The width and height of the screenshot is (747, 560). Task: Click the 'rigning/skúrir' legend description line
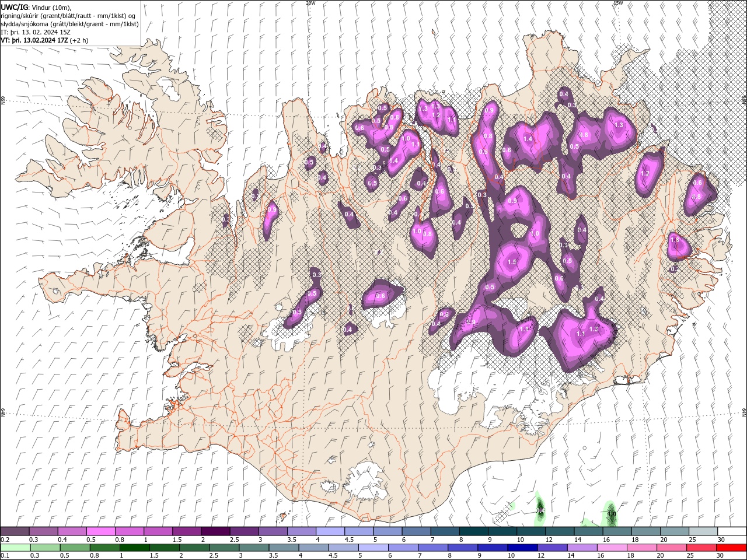(68, 16)
